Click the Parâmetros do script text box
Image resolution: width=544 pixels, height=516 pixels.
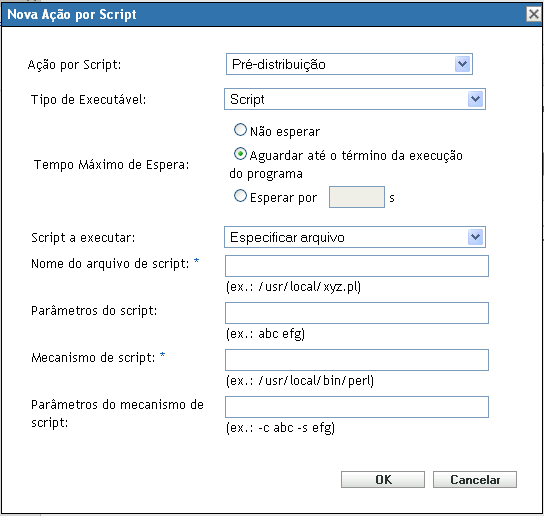tap(357, 313)
